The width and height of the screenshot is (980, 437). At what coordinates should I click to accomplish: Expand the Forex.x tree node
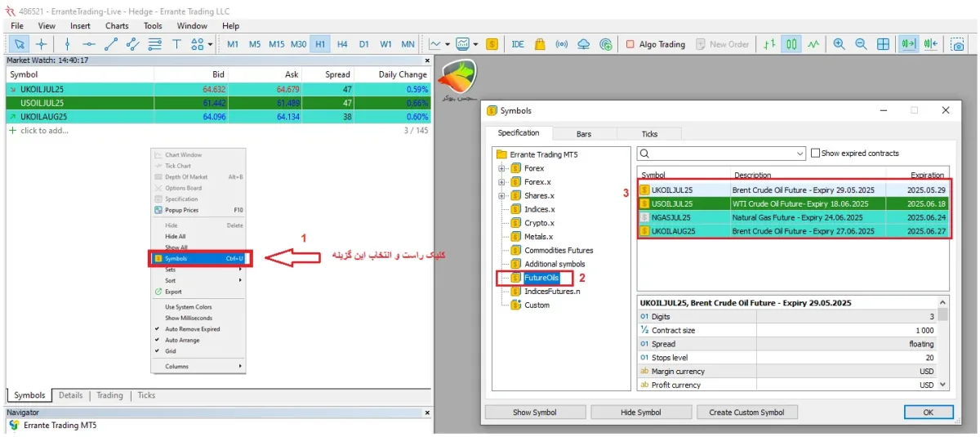(x=501, y=182)
